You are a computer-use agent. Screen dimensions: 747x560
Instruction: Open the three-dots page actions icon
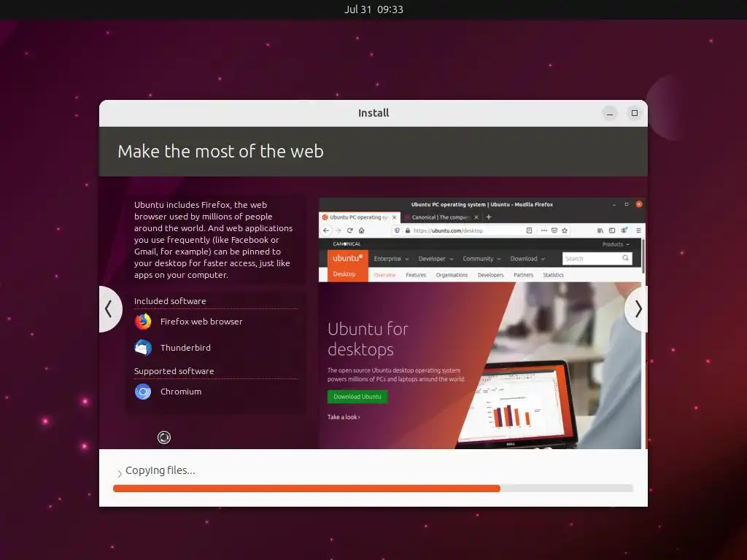(543, 230)
